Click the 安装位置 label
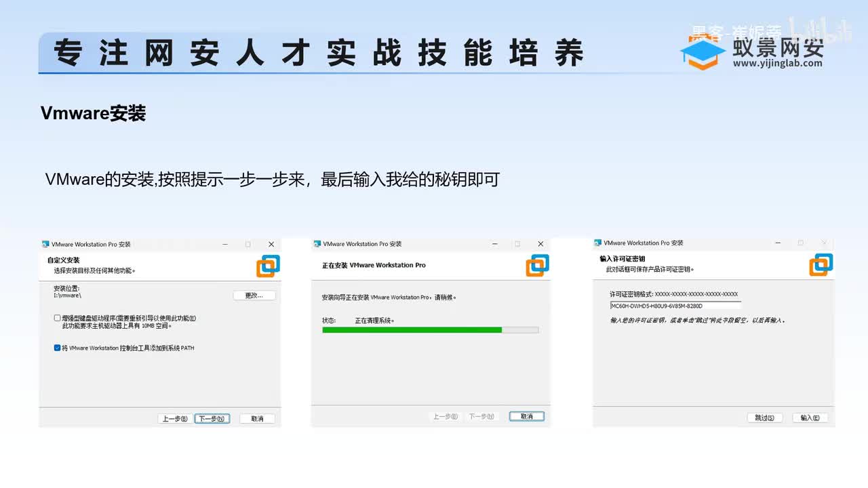The width and height of the screenshot is (868, 488). [68, 288]
